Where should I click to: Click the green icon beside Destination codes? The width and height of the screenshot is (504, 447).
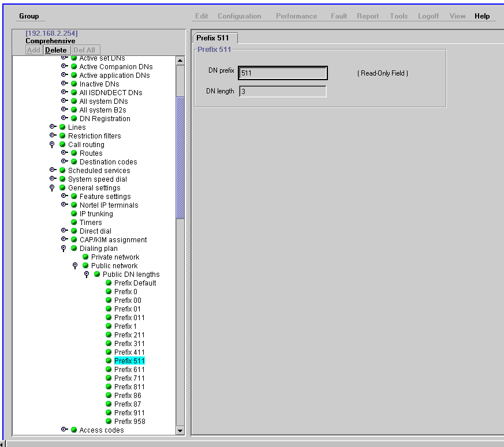[x=74, y=162]
